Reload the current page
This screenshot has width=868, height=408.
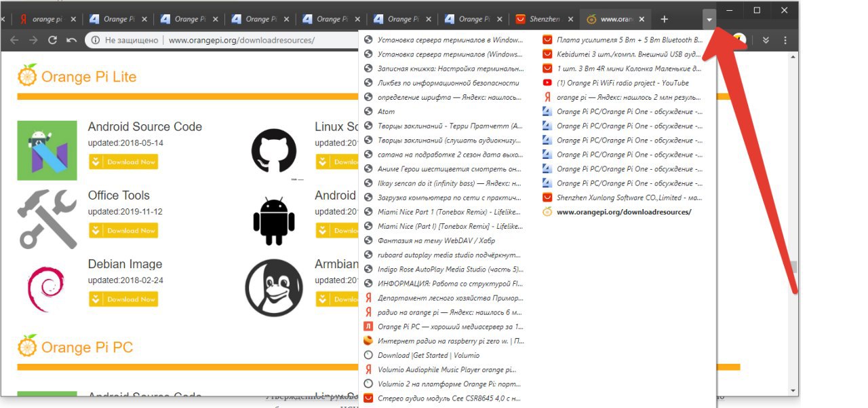point(52,41)
